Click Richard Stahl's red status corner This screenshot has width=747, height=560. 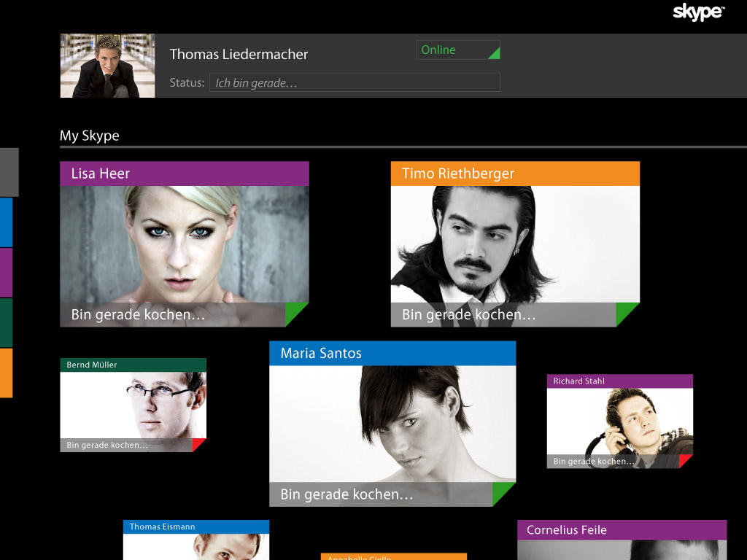[x=684, y=461]
